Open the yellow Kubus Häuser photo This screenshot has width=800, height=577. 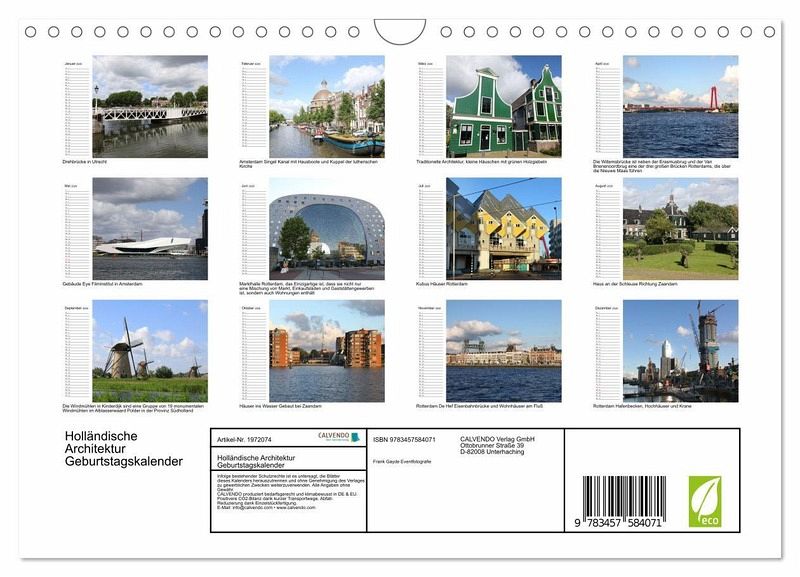point(503,229)
